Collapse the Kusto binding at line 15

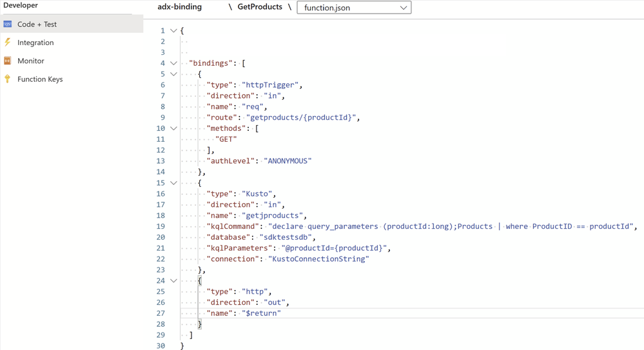[174, 183]
